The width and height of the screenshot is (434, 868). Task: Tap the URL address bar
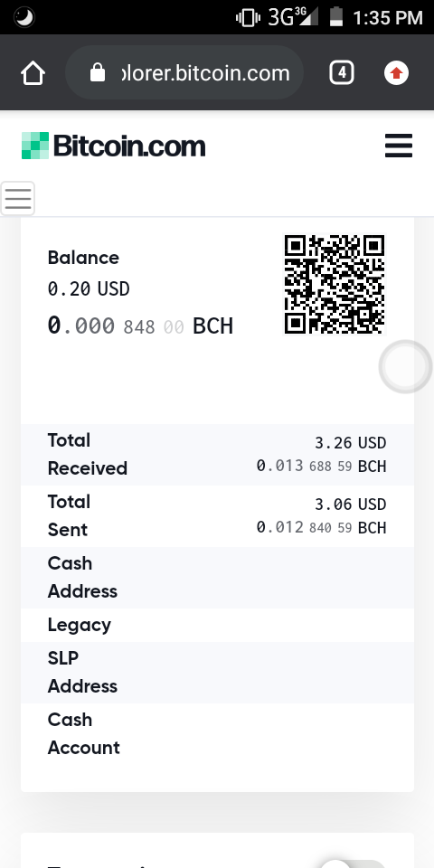tap(184, 72)
